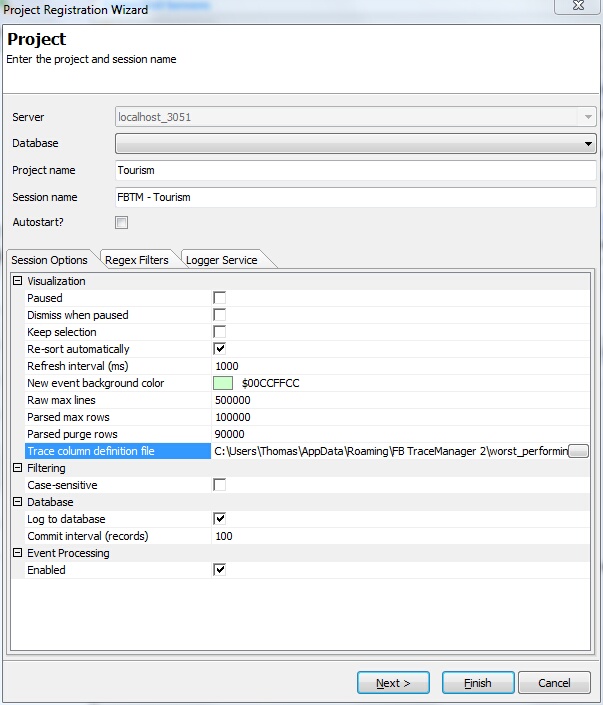Click the Finish button
This screenshot has width=603, height=705.
[478, 683]
